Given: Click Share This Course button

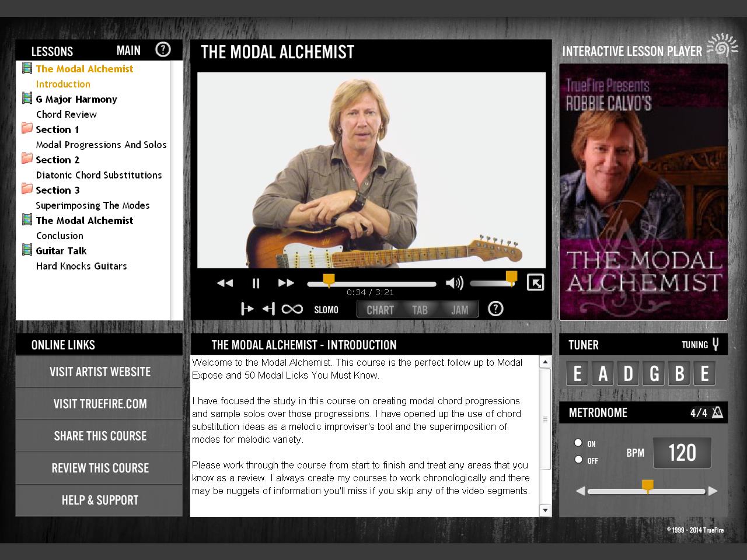Looking at the screenshot, I should [99, 436].
